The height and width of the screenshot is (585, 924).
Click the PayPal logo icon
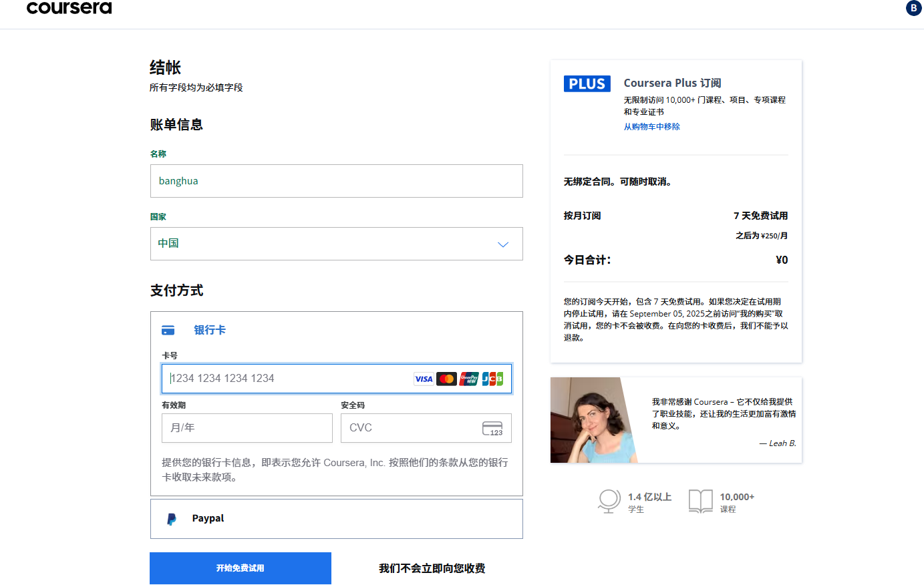click(172, 519)
